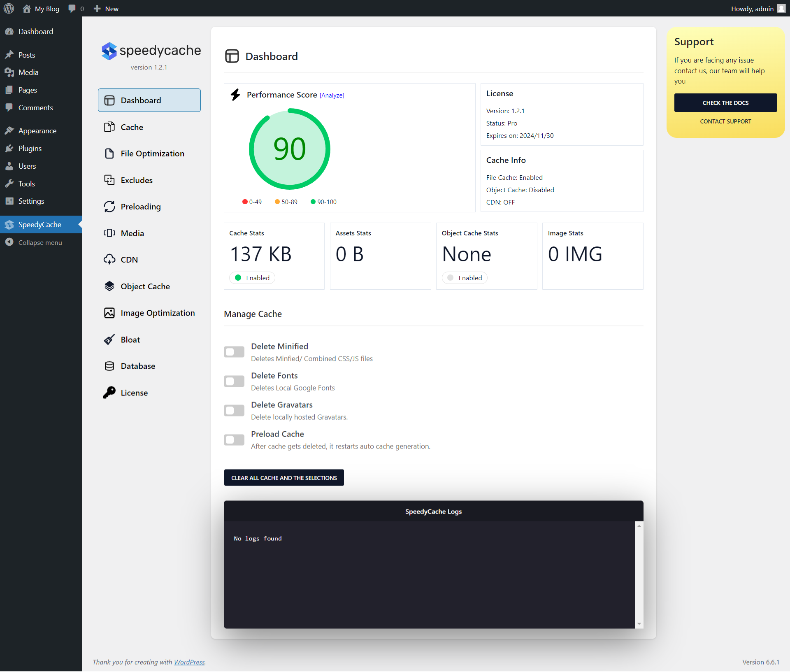Viewport: 790px width, 672px height.
Task: Open the Settings menu item
Action: [x=41, y=201]
